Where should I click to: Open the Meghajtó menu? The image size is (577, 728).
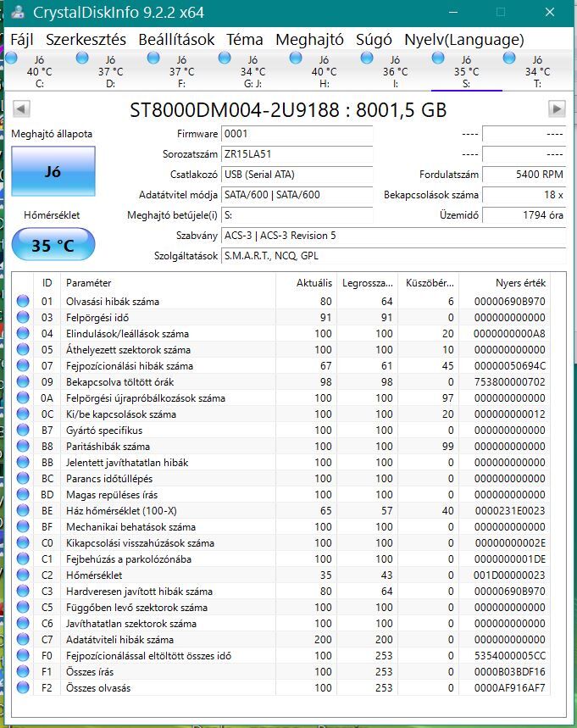(x=309, y=40)
